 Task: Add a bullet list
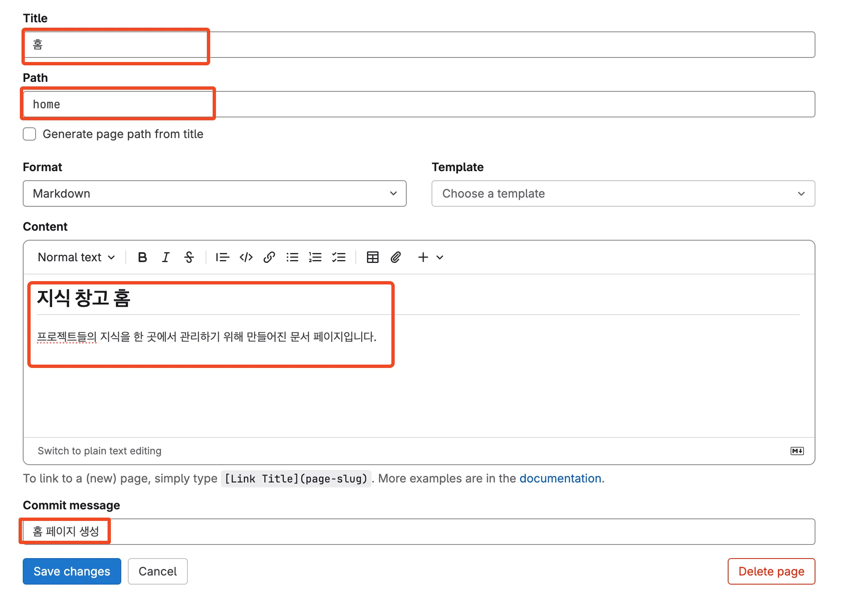pyautogui.click(x=292, y=257)
